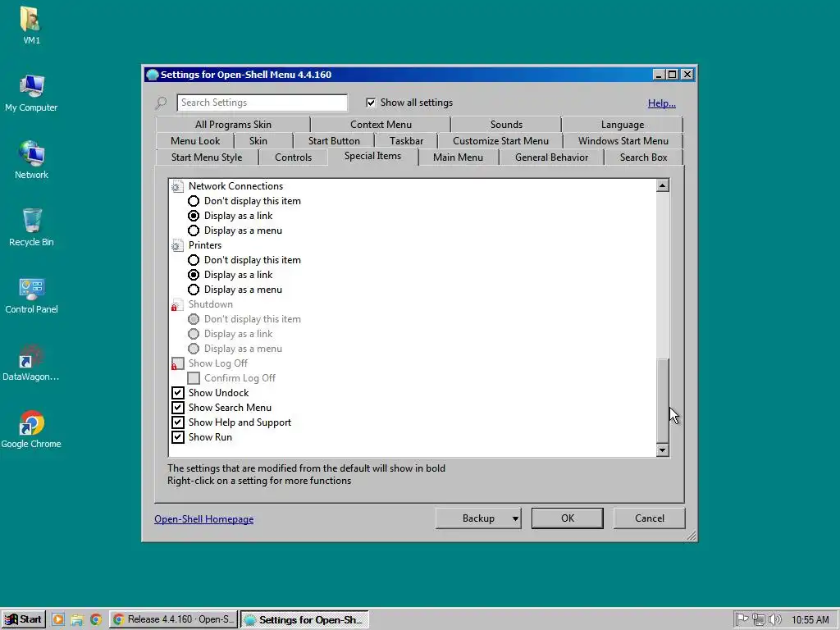
Task: Select Display as a link under Printers
Action: (194, 275)
